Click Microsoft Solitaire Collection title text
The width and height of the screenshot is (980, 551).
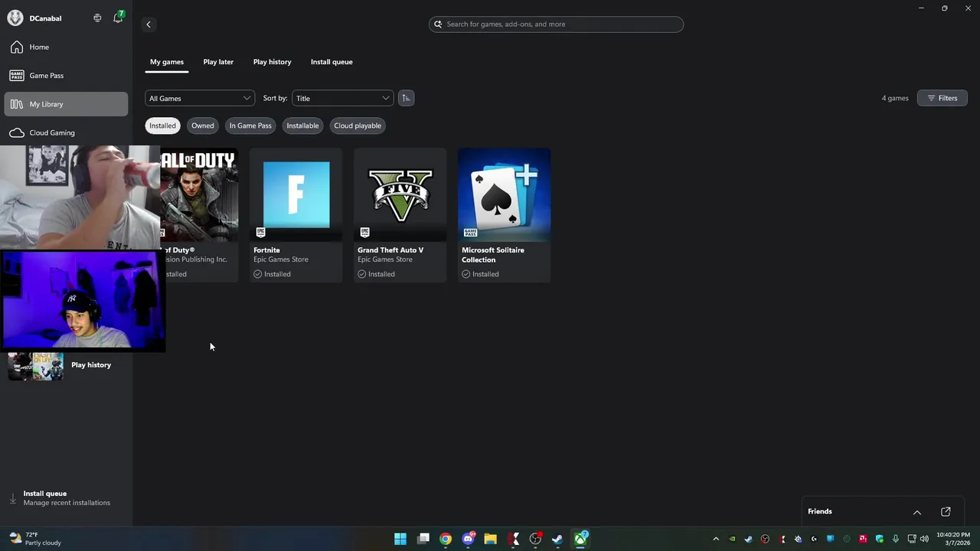coord(493,255)
